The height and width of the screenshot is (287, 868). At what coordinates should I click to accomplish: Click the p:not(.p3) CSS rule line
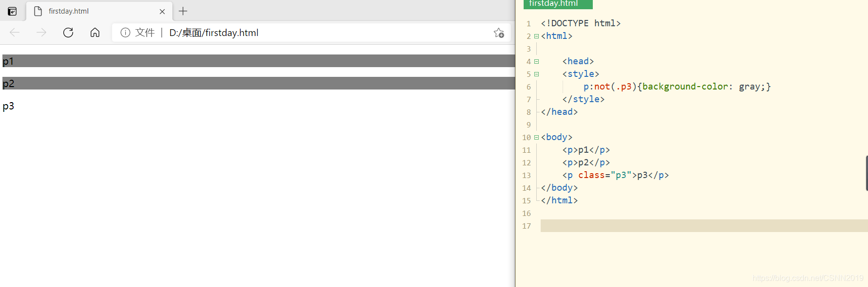(x=677, y=87)
